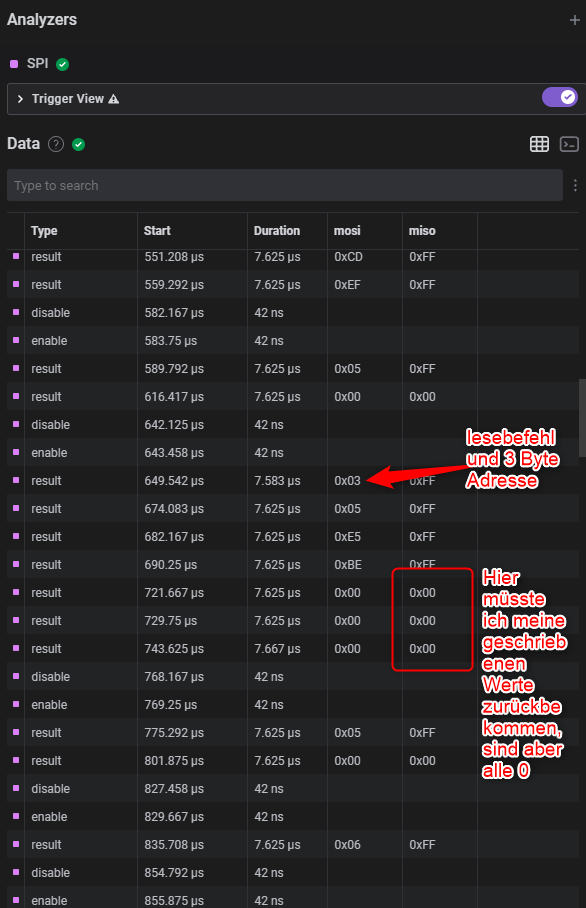Viewport: 586px width, 908px height.
Task: Select the disable row at 642.125 µs
Action: (x=293, y=424)
